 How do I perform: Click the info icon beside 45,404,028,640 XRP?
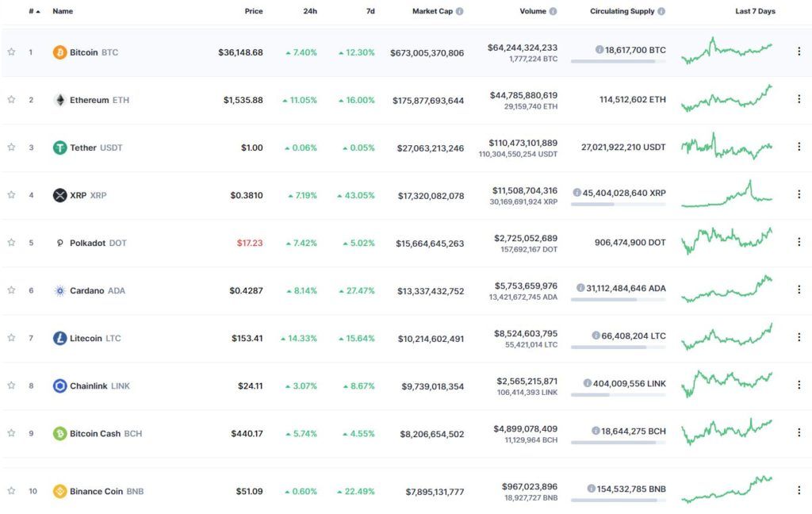point(577,193)
